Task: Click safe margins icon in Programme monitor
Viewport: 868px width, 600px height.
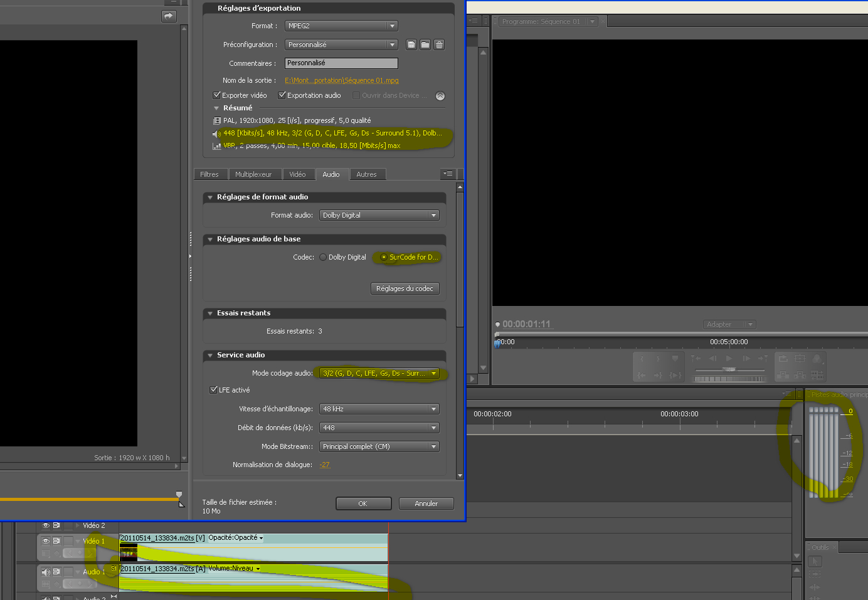Action: (800, 359)
